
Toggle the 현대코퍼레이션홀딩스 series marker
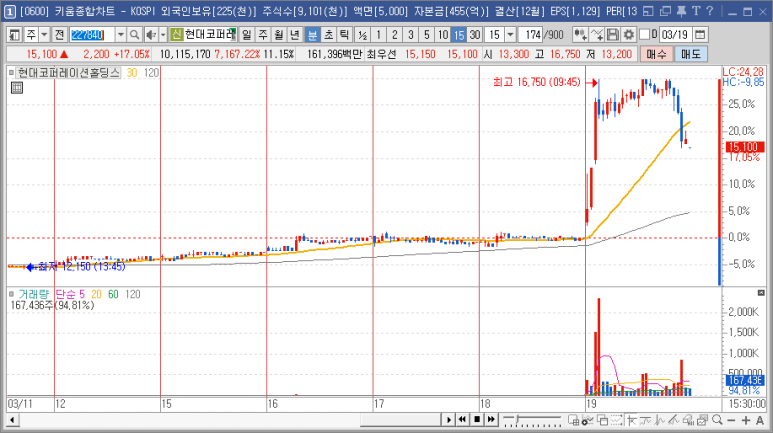11,73
